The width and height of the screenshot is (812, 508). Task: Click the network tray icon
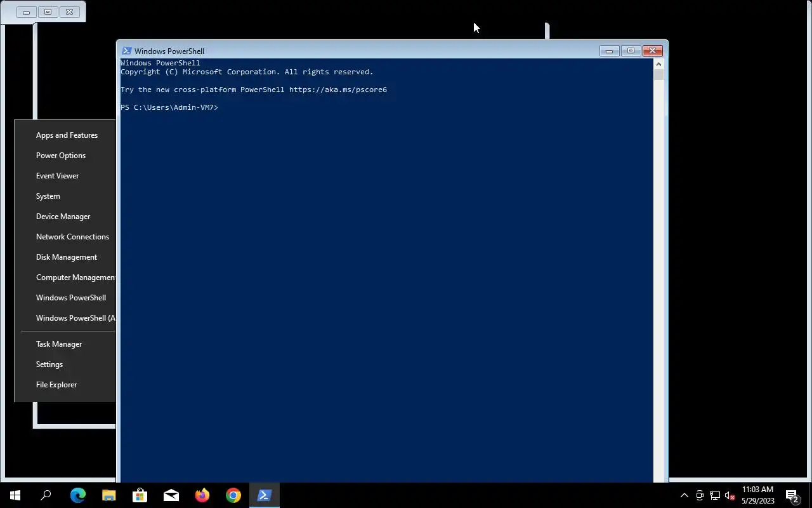click(x=714, y=495)
